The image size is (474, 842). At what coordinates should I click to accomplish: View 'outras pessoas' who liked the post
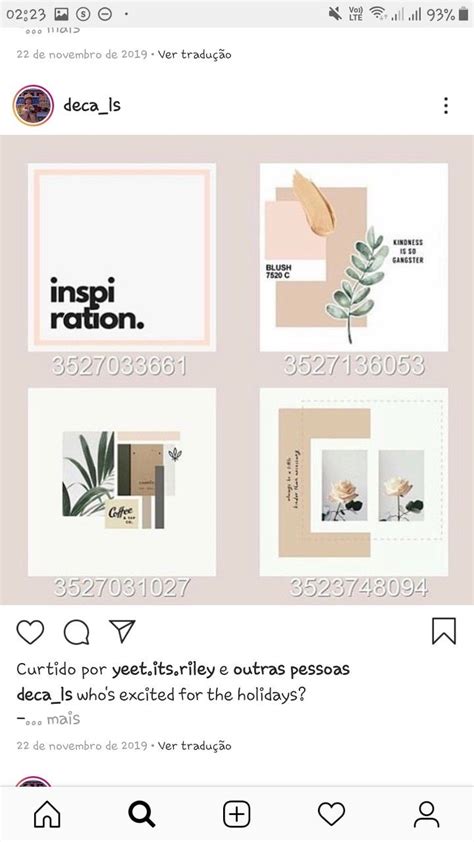(291, 669)
